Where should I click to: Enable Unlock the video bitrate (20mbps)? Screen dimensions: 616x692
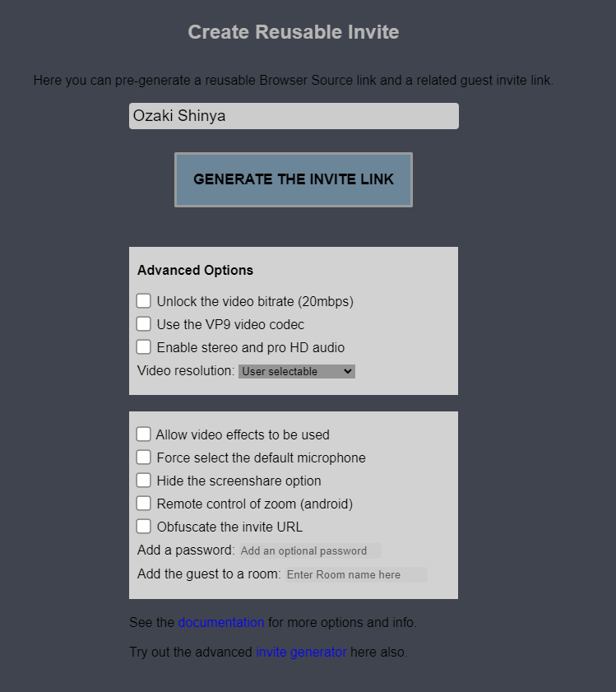(x=144, y=301)
